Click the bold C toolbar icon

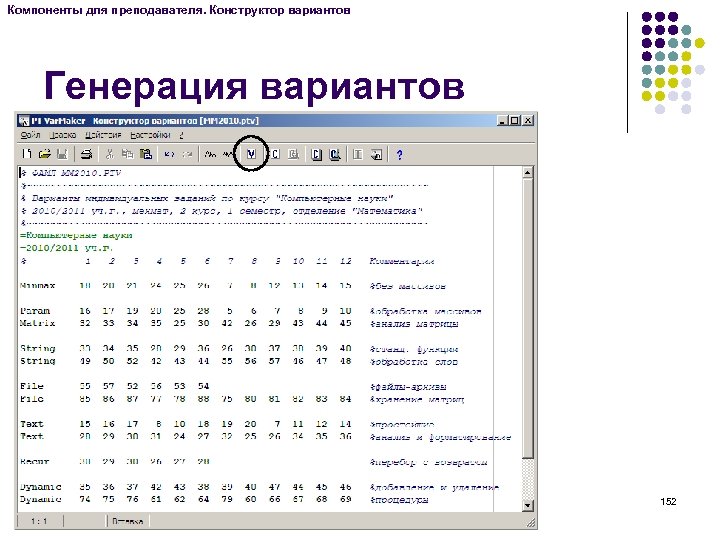[x=316, y=154]
